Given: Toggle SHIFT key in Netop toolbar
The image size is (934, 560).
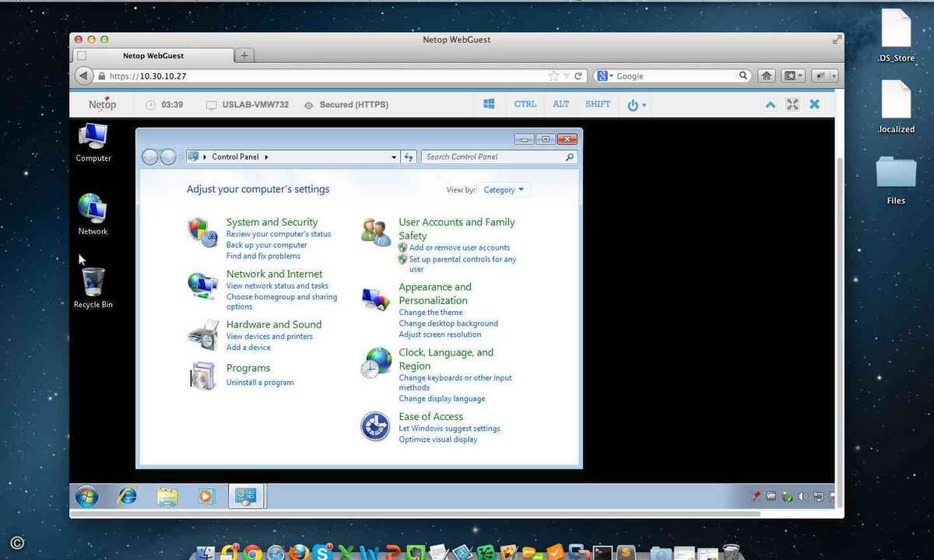Looking at the screenshot, I should [598, 104].
